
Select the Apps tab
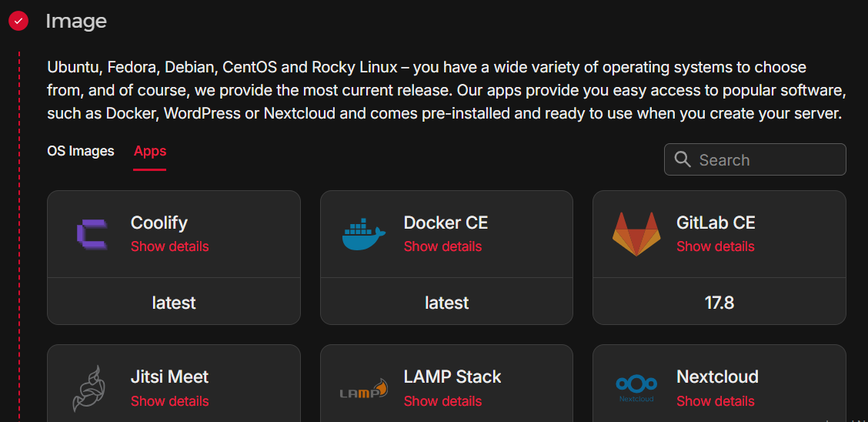(150, 151)
